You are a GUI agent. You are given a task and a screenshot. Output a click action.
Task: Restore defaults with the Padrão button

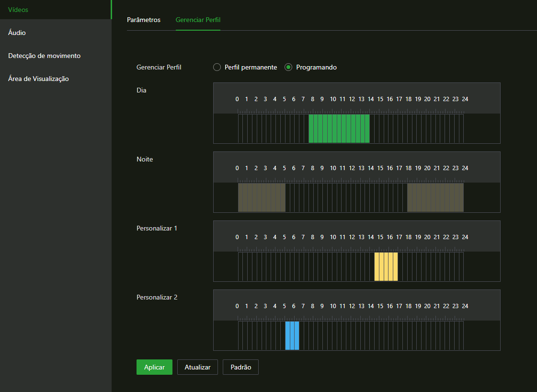click(241, 367)
